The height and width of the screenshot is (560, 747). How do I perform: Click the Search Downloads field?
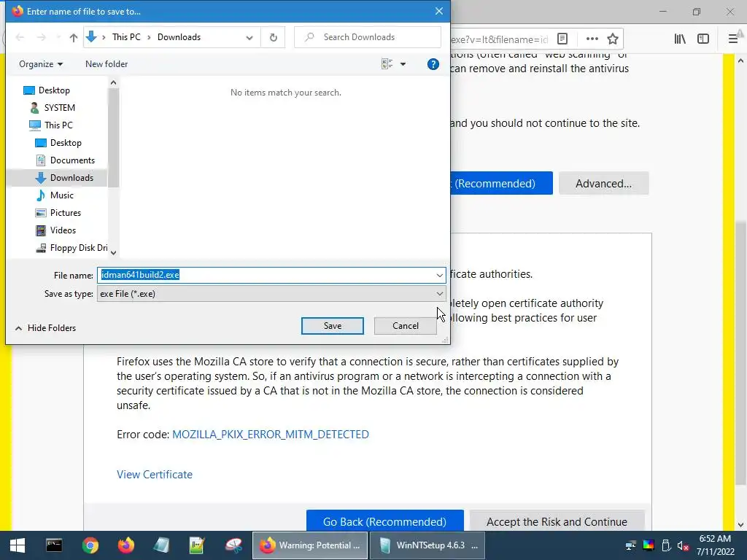(368, 37)
